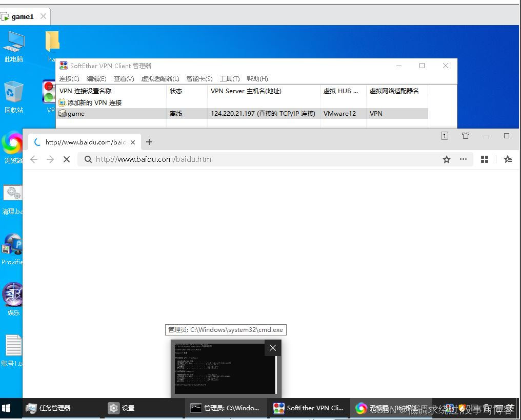521x420 pixels.
Task: Switch to SoftEther VPN Client taskbar button
Action: pos(308,408)
